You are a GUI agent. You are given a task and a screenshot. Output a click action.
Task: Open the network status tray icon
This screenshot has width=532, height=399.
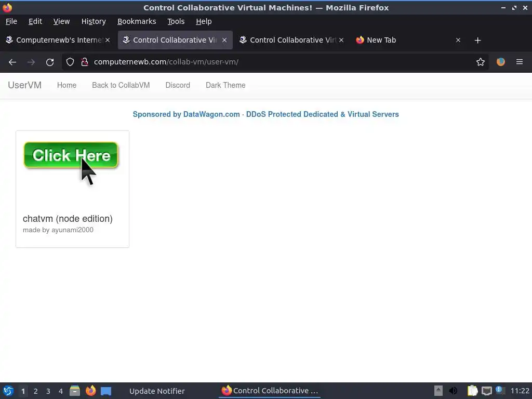click(486, 391)
